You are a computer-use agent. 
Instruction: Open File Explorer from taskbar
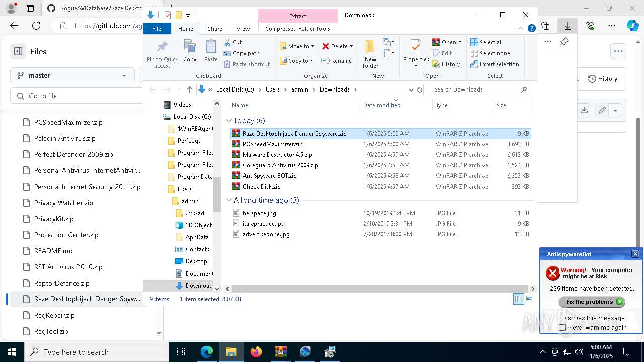point(231,352)
